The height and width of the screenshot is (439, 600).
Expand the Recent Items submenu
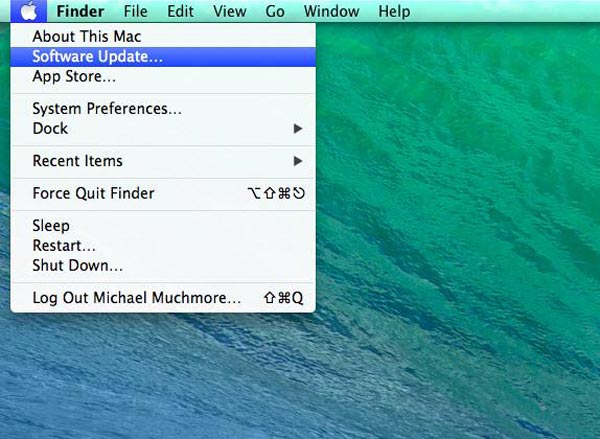(163, 161)
